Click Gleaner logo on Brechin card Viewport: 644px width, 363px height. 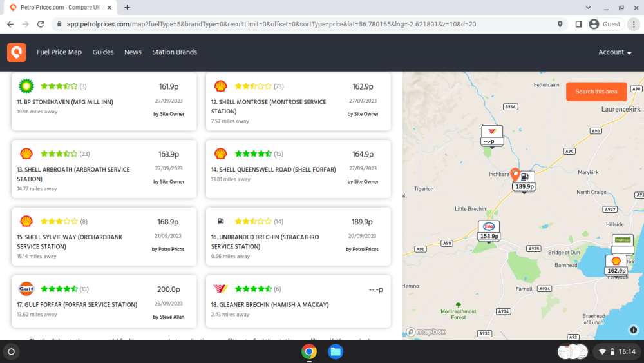(220, 289)
